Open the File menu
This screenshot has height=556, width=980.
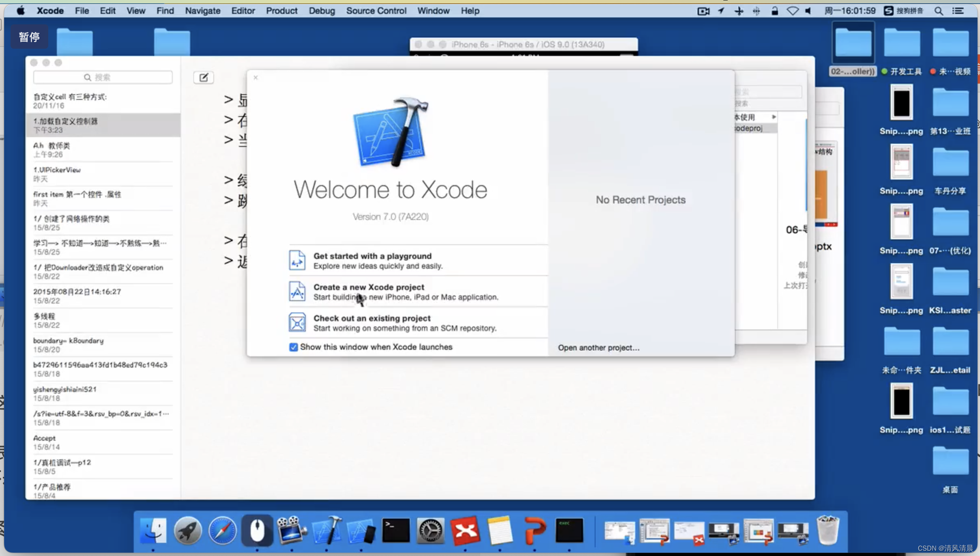pyautogui.click(x=82, y=11)
